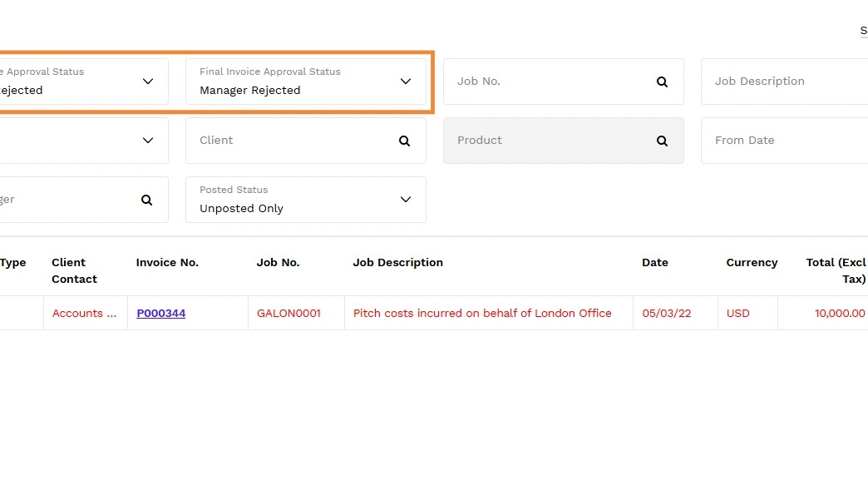Viewport: 868px width, 485px height.
Task: Click the Manager field search icon
Action: [146, 200]
